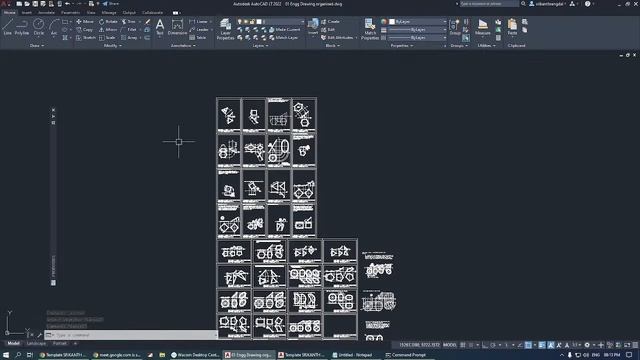Image resolution: width=640 pixels, height=360 pixels.
Task: Click the Edit Attributes button
Action: [339, 38]
